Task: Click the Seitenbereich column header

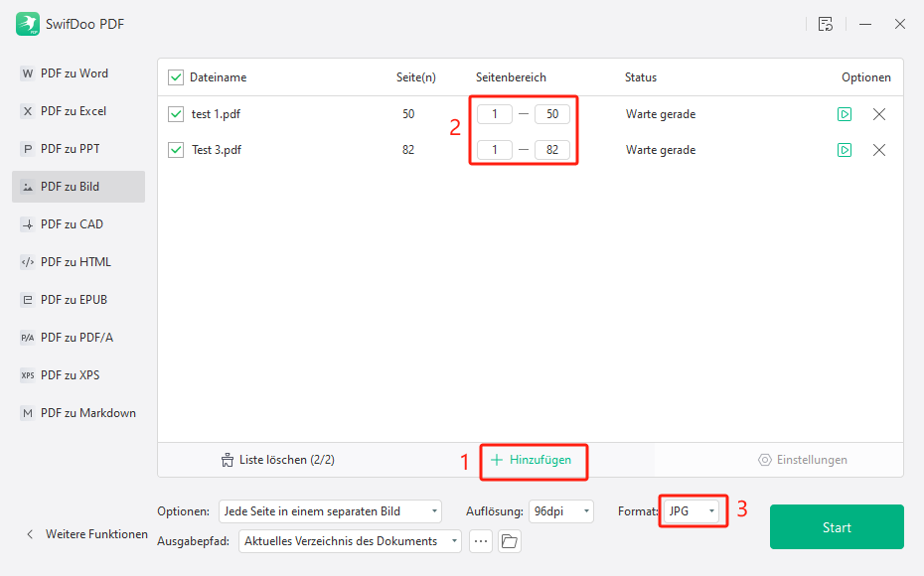Action: click(511, 77)
